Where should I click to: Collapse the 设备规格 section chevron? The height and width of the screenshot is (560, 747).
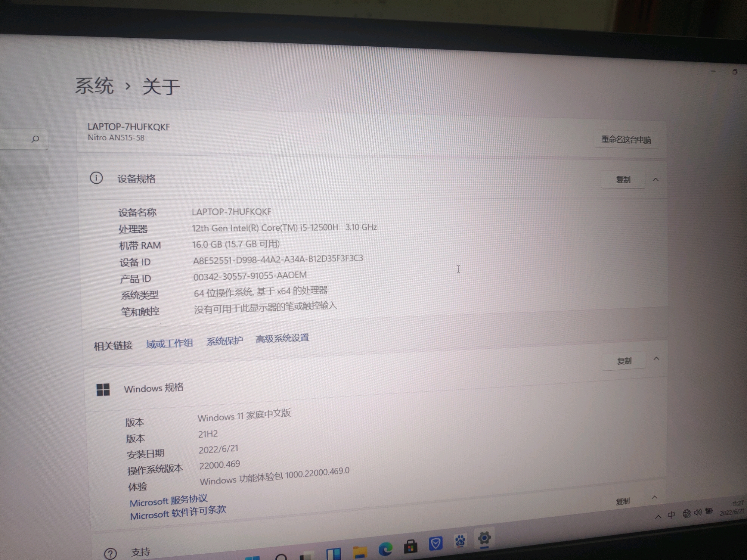[655, 180]
